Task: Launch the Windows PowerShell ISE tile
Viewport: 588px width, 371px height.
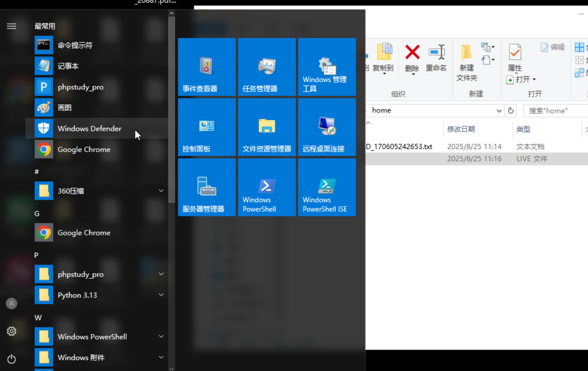Action: point(327,187)
